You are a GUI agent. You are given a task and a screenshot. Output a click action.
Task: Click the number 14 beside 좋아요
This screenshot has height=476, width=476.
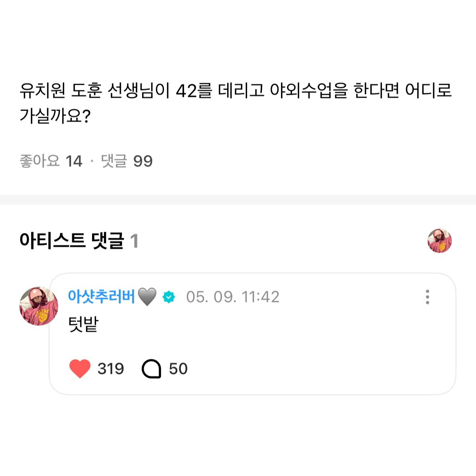74,161
